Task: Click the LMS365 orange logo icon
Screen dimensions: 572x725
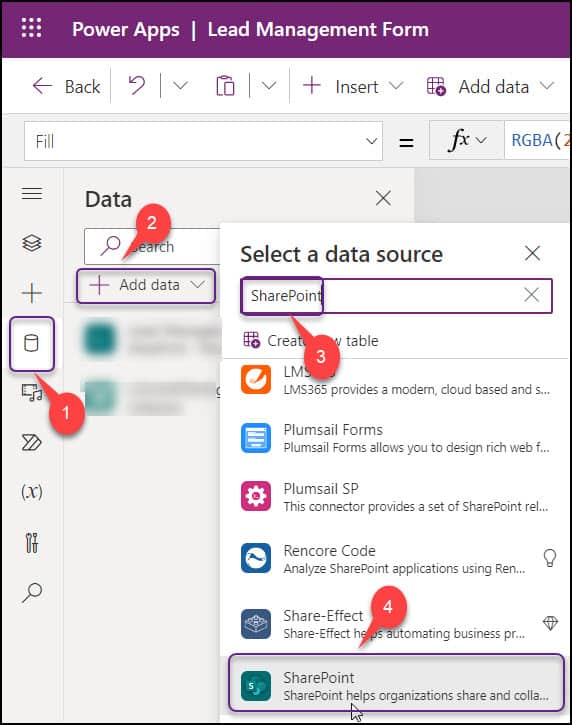Action: tap(256, 380)
